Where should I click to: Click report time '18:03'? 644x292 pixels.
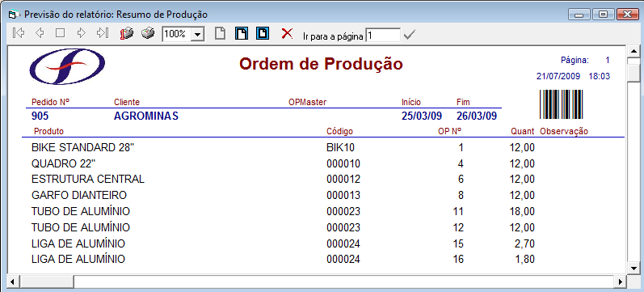tap(600, 77)
